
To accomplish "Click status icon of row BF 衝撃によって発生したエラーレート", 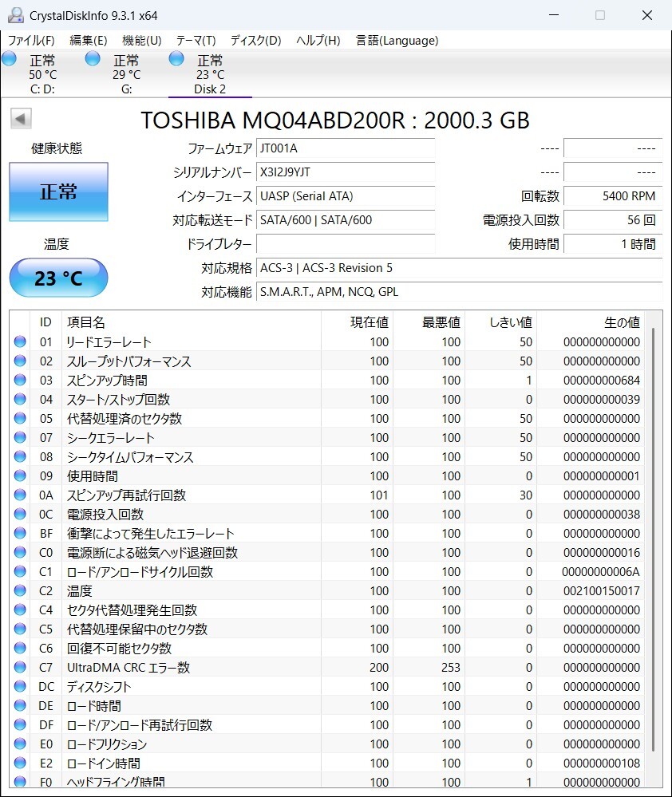I will coord(20,533).
